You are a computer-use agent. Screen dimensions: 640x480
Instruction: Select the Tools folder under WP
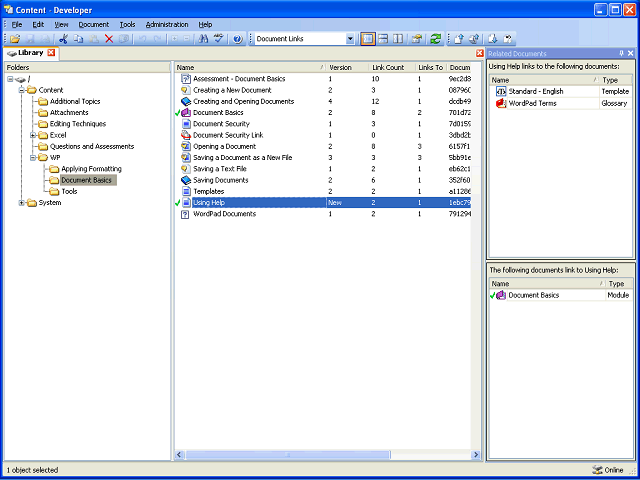[x=69, y=191]
